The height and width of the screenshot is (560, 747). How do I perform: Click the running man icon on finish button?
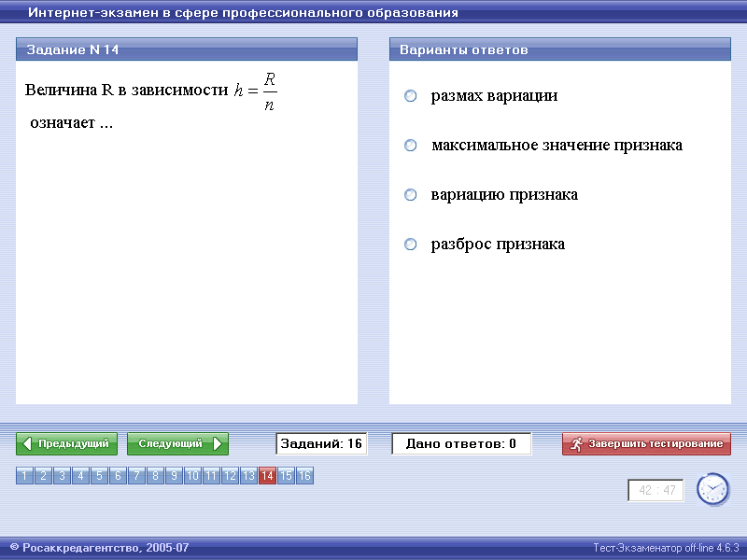tap(576, 444)
